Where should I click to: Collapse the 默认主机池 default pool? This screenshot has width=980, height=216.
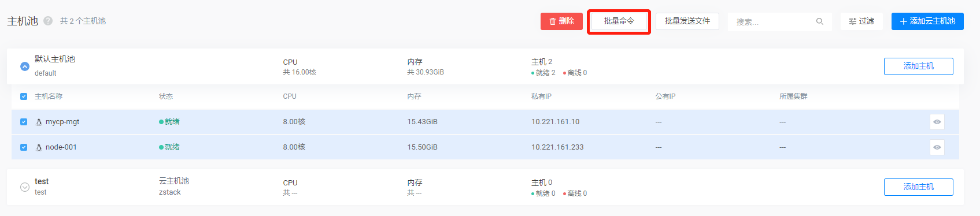25,66
